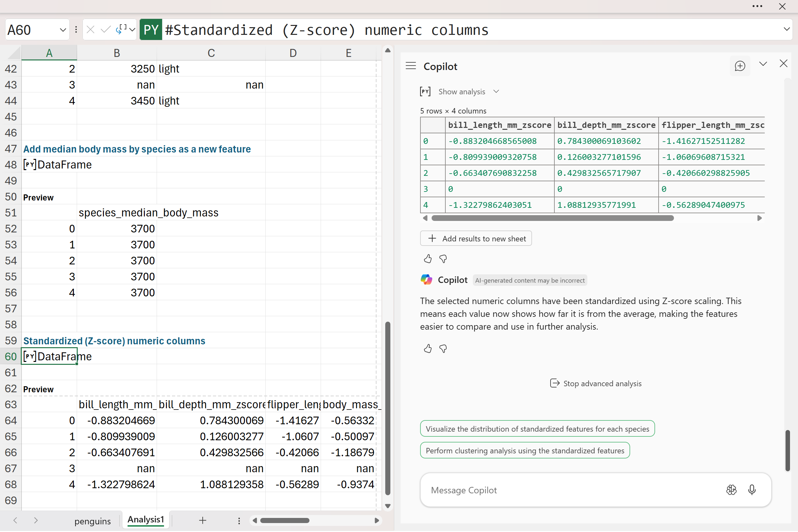
Task: Choose the clustering analysis suggestion
Action: [x=525, y=450]
